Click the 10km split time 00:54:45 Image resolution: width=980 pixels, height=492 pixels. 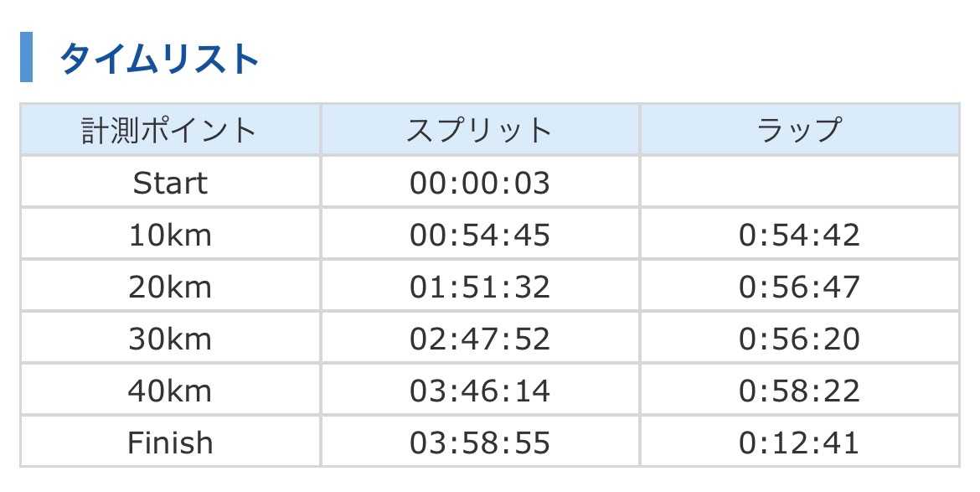click(x=480, y=236)
